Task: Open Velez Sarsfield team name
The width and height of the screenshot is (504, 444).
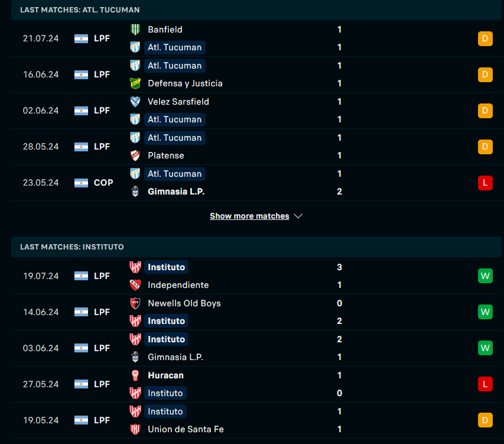Action: coord(178,102)
